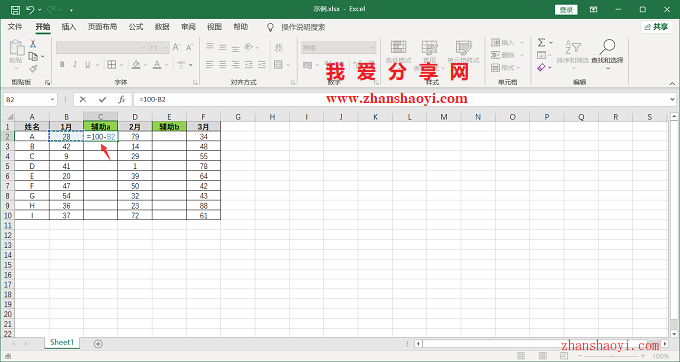Collapse the ribbon with the chevron
680x362 pixels.
672,83
